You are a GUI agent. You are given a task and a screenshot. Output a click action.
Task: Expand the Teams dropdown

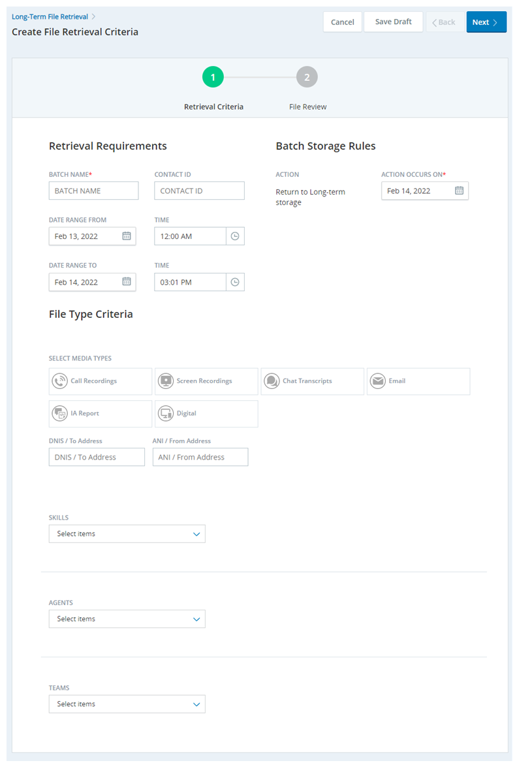[127, 704]
